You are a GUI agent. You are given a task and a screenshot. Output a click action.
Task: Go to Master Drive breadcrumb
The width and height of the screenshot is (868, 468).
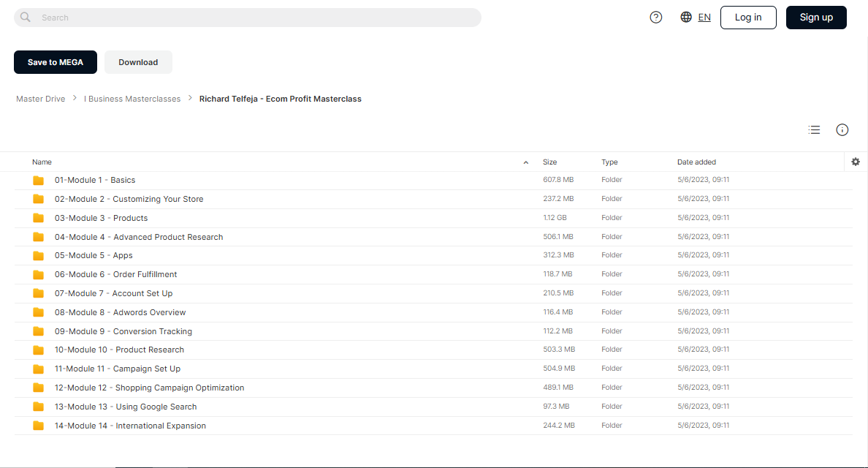point(40,99)
